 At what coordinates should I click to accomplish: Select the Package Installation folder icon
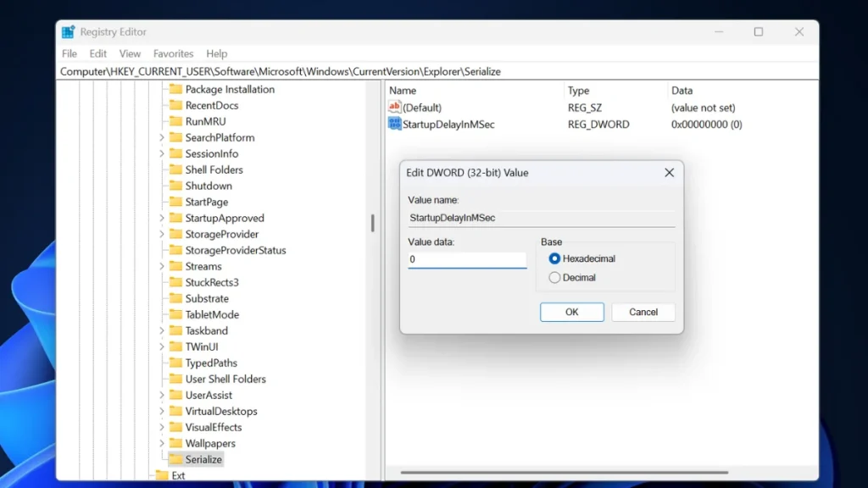[x=175, y=89]
